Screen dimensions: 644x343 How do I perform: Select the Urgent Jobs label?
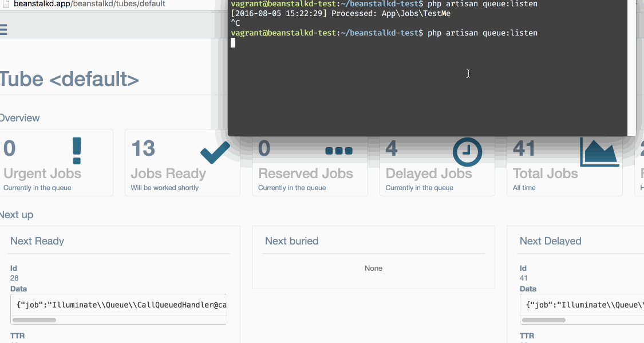[42, 174]
